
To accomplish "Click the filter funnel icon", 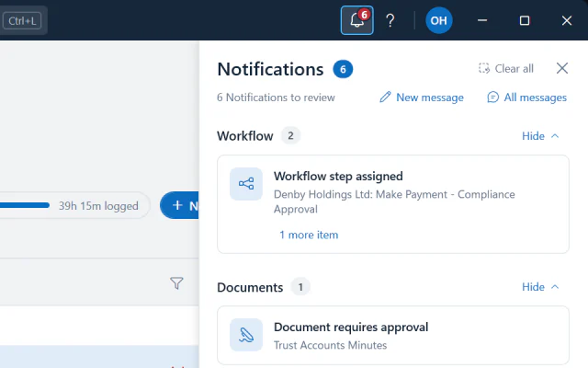I will (x=176, y=283).
